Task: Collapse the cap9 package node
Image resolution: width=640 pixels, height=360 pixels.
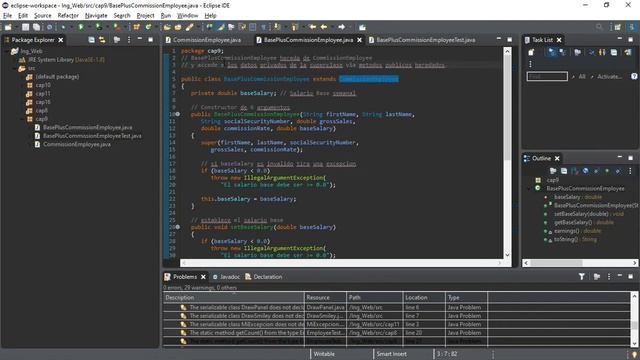Action: pos(22,119)
